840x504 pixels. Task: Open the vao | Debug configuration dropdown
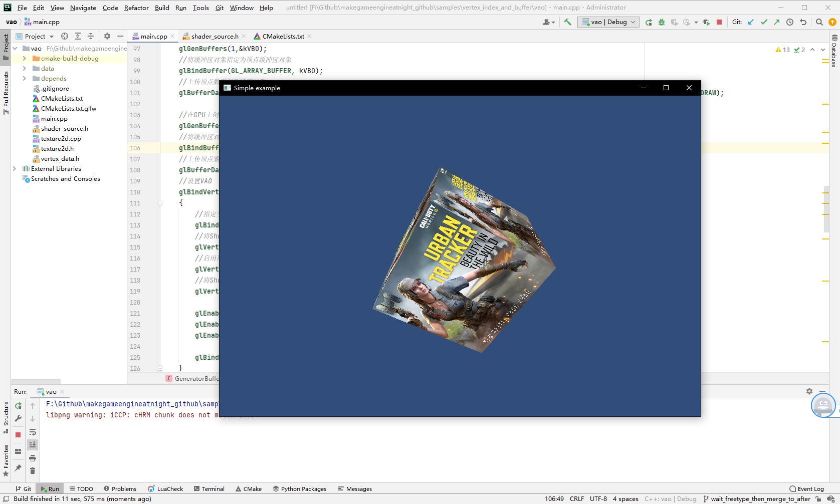pyautogui.click(x=608, y=22)
